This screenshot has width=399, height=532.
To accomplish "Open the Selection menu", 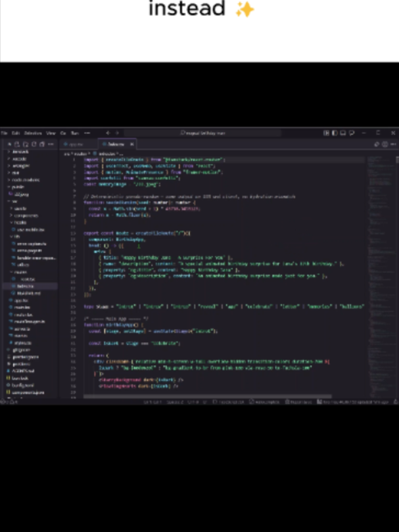I will coord(33,133).
